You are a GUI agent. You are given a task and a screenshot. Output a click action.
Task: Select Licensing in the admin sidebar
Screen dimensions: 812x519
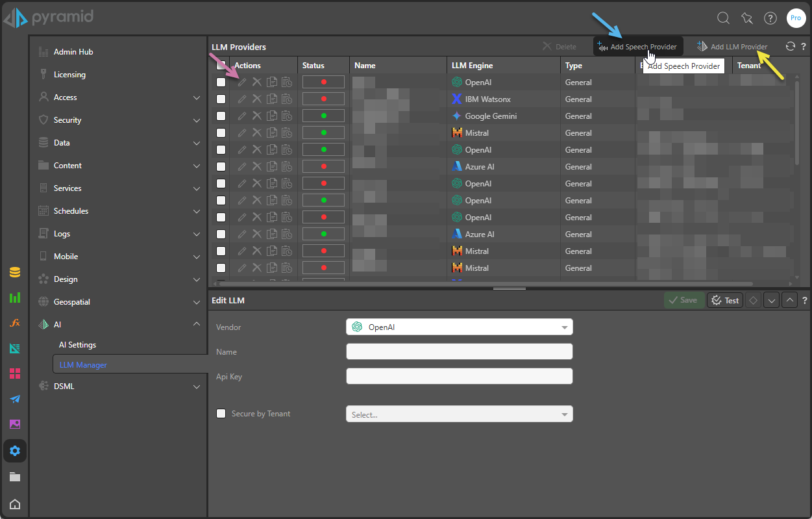(x=69, y=75)
